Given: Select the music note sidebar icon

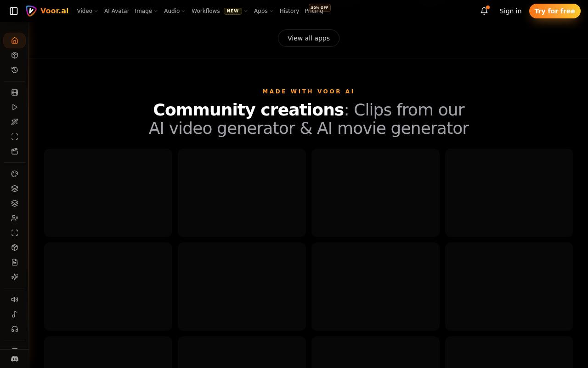Looking at the screenshot, I should (15, 314).
